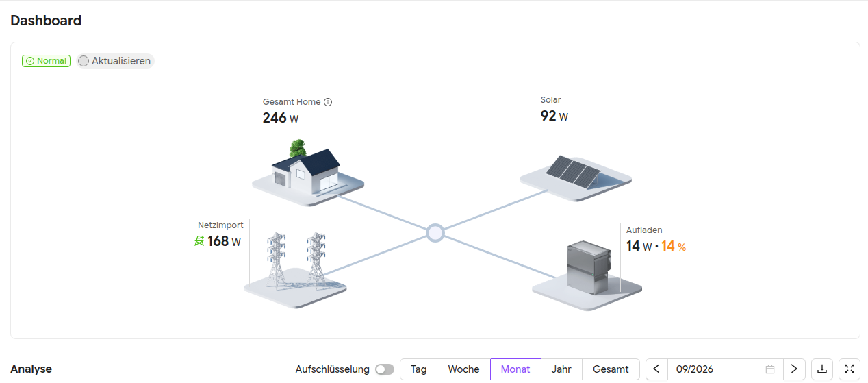
Task: Select the Gesamt period tab
Action: pyautogui.click(x=611, y=369)
